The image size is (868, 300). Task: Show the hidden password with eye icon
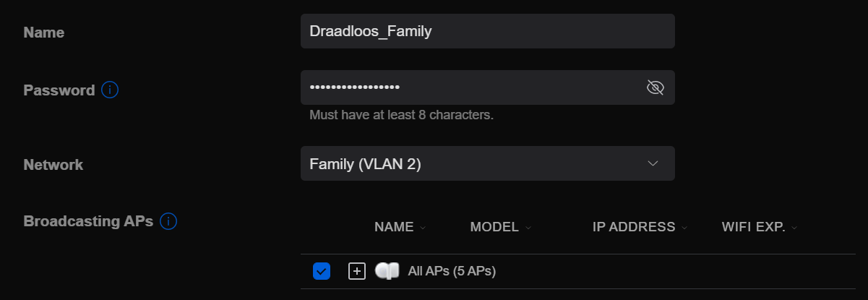click(655, 88)
